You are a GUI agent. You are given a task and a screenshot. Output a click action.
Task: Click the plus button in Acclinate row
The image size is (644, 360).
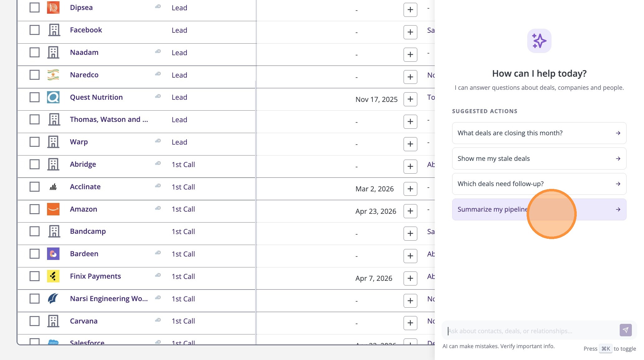tap(410, 189)
